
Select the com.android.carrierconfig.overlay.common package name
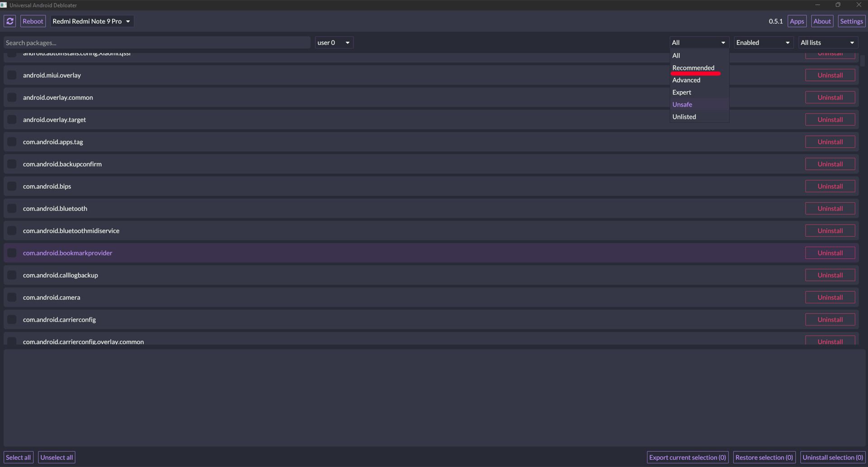(x=83, y=341)
